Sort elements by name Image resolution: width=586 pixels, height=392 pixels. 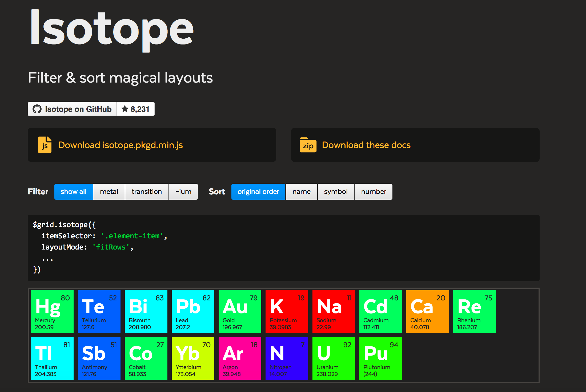[x=302, y=191]
